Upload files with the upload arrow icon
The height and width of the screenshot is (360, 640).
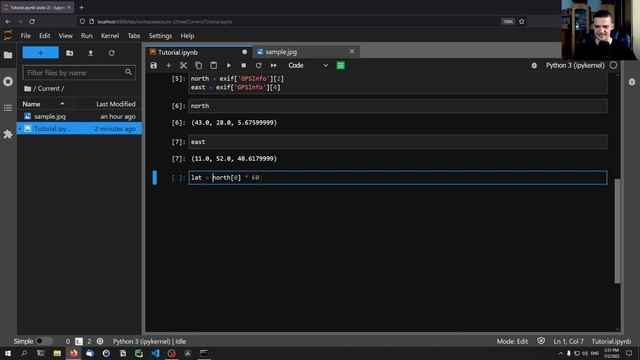click(91, 53)
